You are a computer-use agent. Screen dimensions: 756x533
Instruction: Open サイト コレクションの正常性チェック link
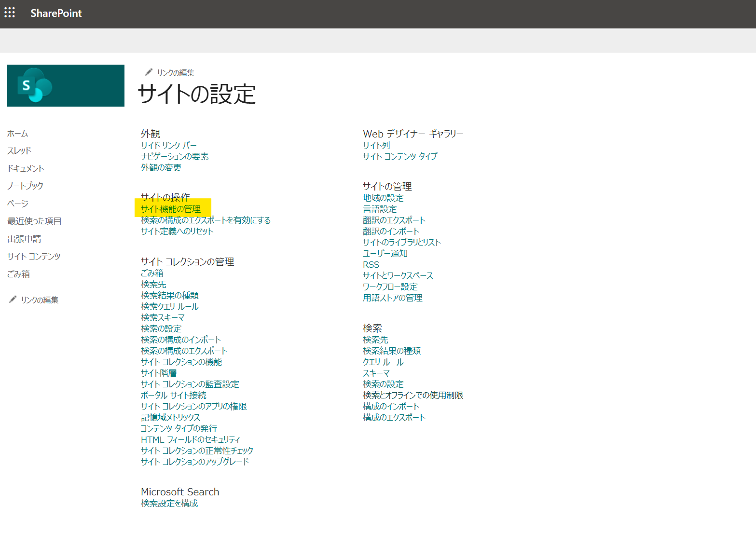coord(197,451)
